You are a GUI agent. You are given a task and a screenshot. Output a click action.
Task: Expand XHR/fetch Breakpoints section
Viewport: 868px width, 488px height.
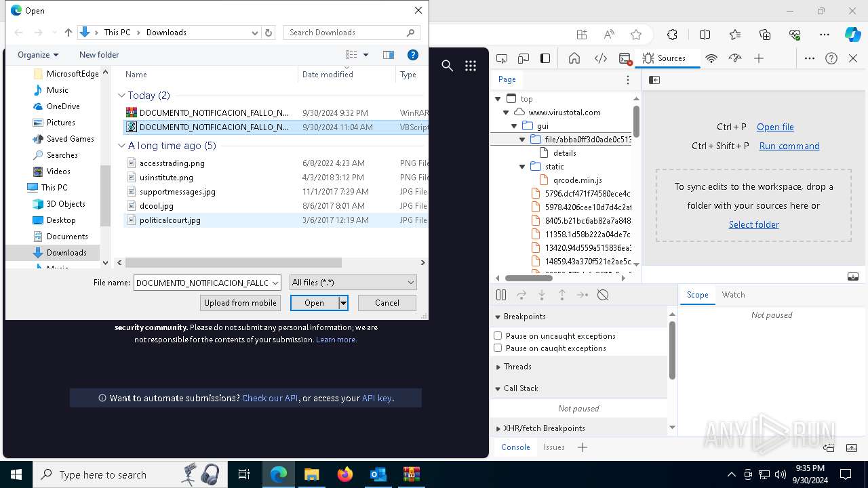pyautogui.click(x=498, y=428)
